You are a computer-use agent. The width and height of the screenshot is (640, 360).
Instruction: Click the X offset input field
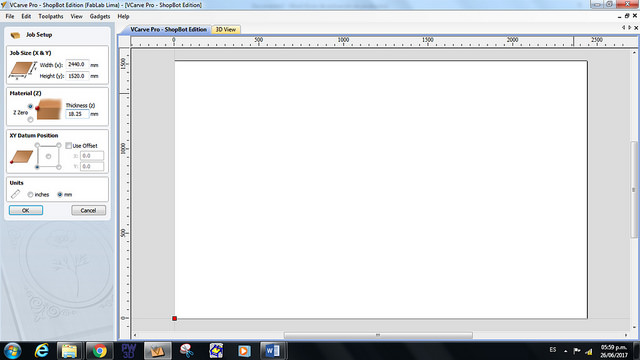pyautogui.click(x=92, y=156)
